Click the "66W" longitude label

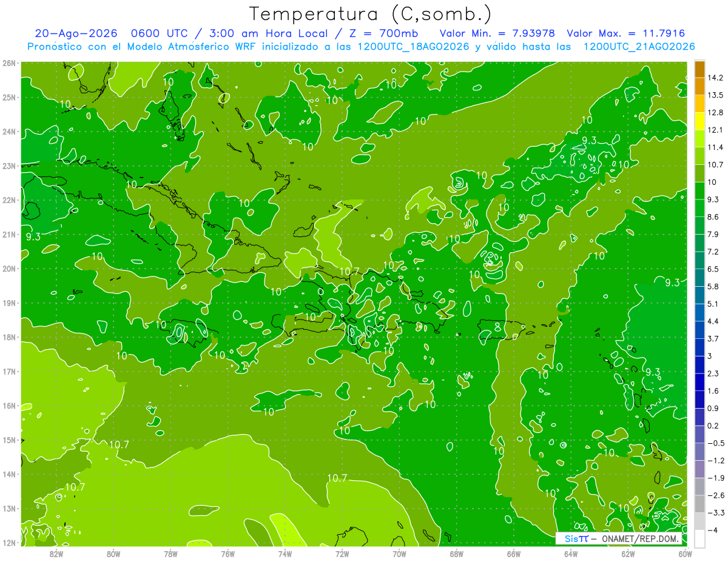514,554
